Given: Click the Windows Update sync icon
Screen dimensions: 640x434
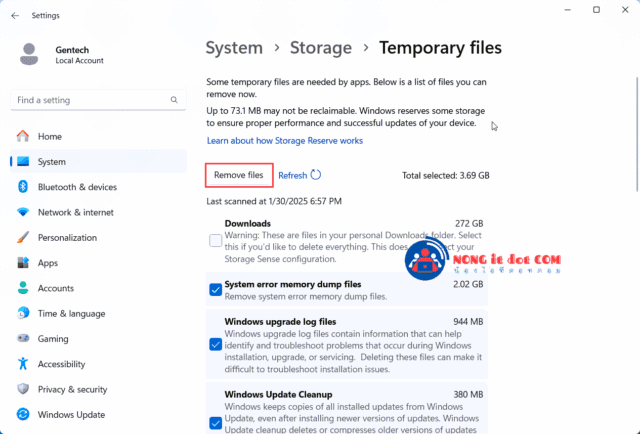Looking at the screenshot, I should pos(23,414).
